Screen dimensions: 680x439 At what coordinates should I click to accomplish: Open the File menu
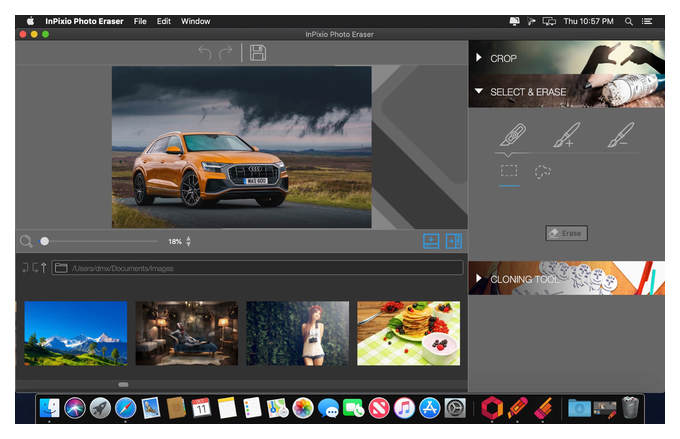140,21
